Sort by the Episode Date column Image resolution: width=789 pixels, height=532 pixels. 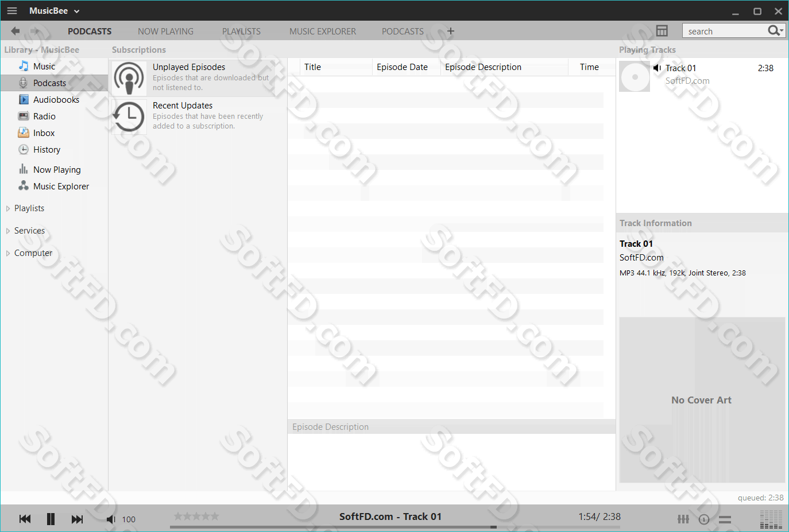407,67
